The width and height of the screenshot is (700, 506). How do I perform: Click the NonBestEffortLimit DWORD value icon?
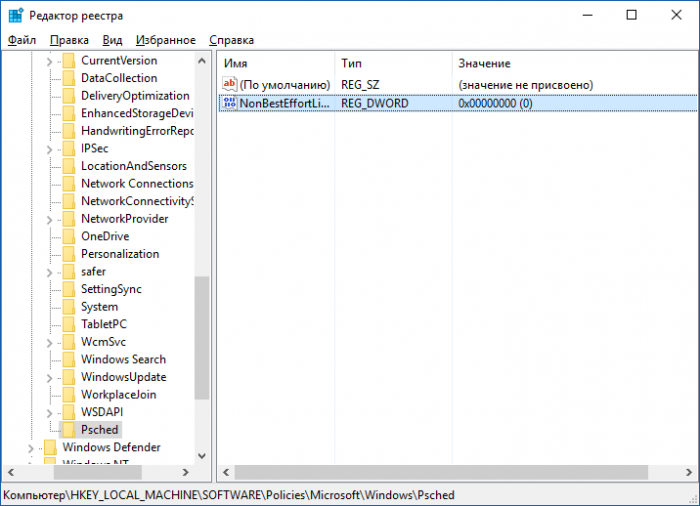[x=229, y=103]
